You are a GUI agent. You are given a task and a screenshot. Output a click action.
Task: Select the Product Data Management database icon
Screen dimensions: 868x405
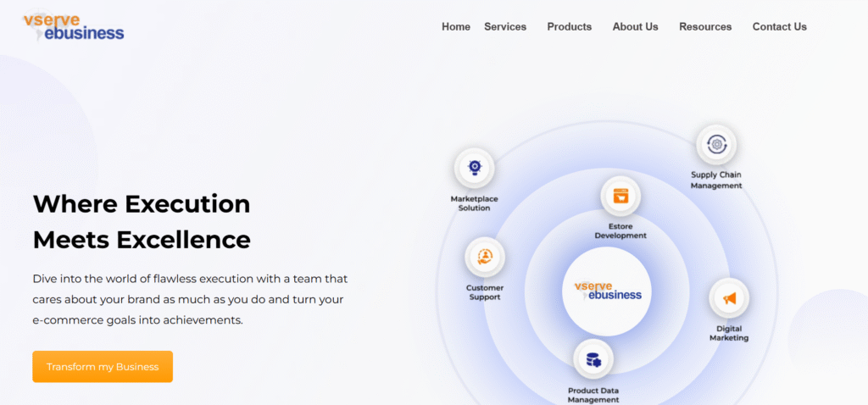593,359
